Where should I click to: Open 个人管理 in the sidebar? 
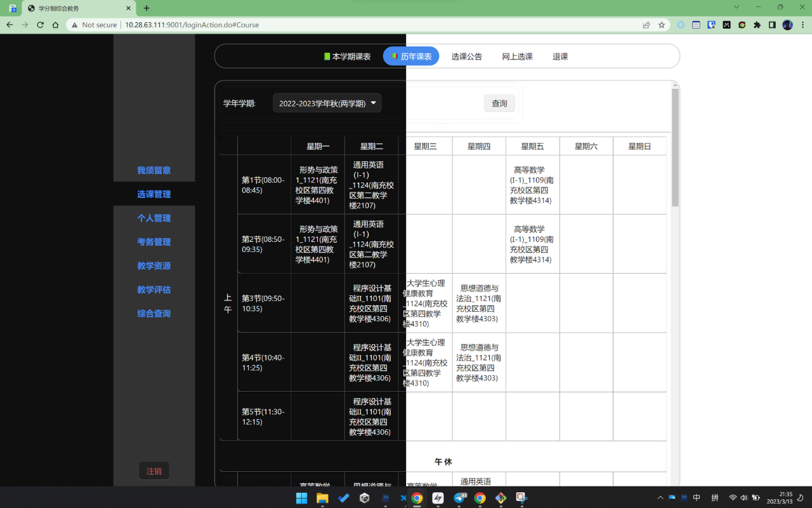pyautogui.click(x=154, y=218)
